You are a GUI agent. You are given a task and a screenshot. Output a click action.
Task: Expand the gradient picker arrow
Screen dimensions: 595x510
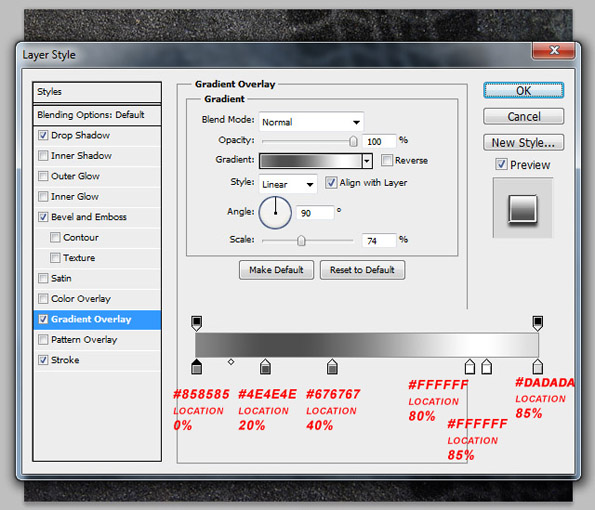tap(367, 161)
